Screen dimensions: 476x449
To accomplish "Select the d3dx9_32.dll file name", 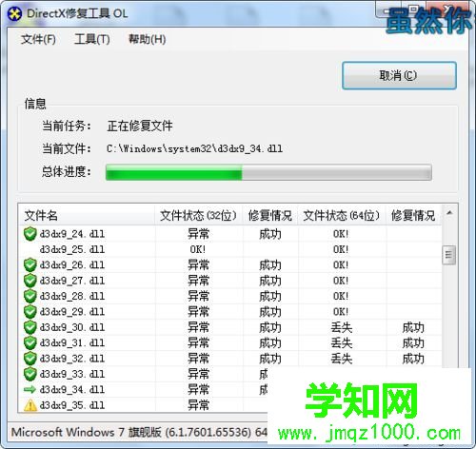I will (72, 359).
